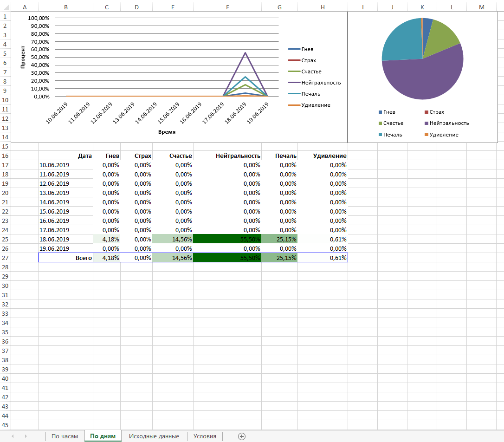Click the 100,00% axis label

pyautogui.click(x=39, y=18)
